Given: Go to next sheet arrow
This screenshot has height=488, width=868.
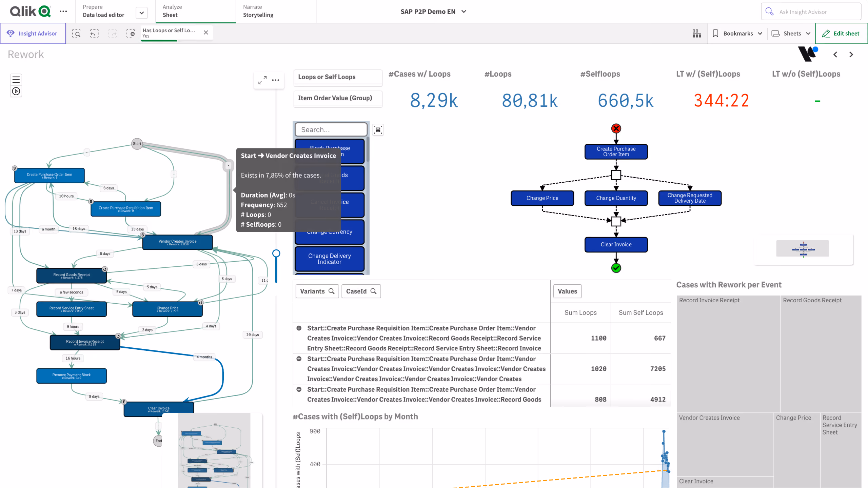Looking at the screenshot, I should pos(851,55).
